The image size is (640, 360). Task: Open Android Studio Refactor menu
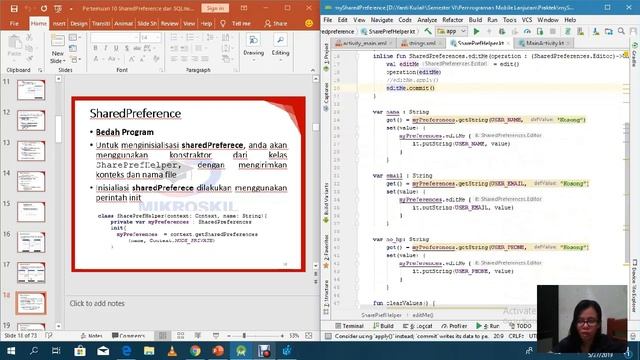(x=453, y=20)
